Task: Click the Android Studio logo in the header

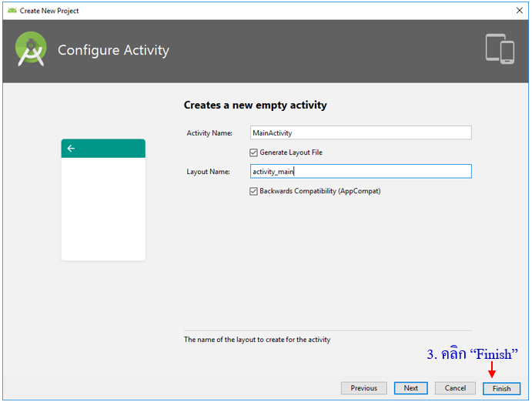Action: point(31,50)
